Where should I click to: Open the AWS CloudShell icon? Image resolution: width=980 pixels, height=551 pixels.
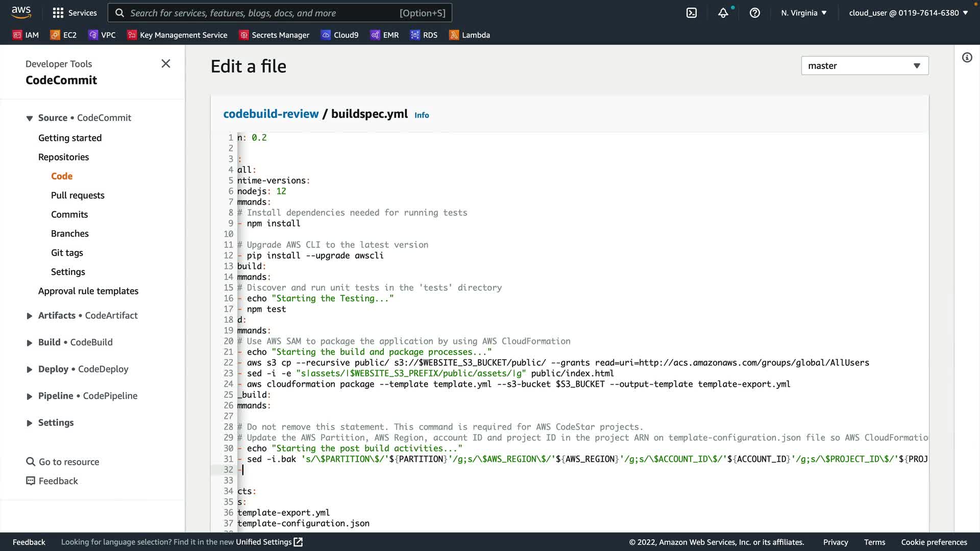pyautogui.click(x=692, y=13)
